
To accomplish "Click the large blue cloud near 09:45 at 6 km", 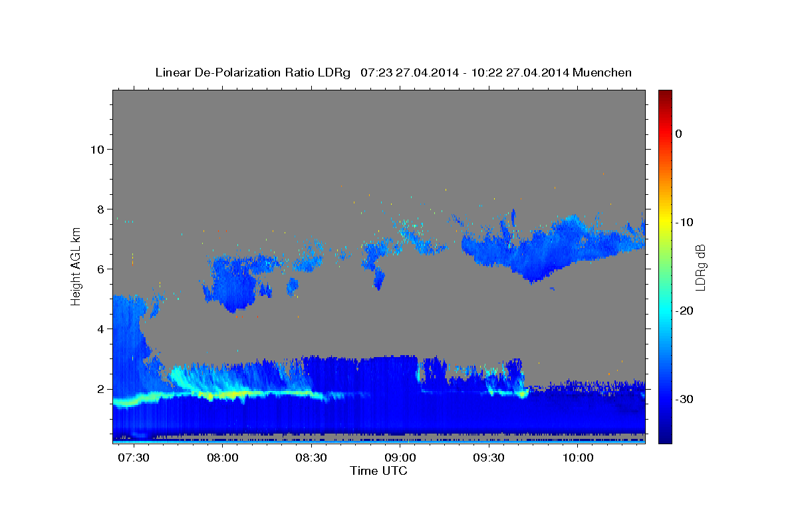I will point(545,249).
